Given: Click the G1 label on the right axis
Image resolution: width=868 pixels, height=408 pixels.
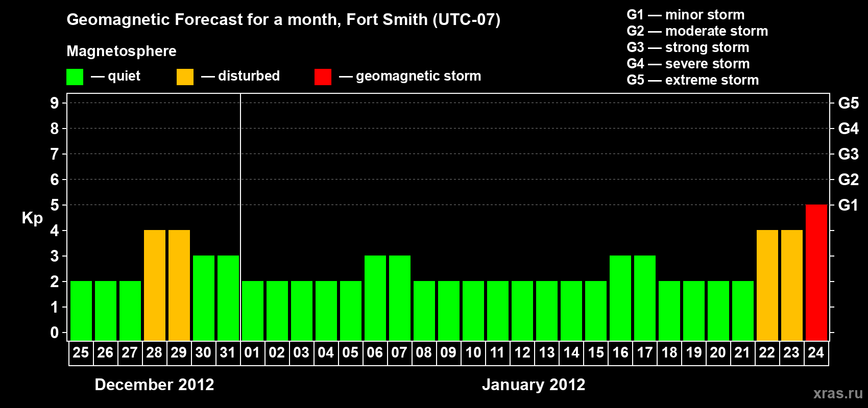Looking at the screenshot, I should click(849, 205).
